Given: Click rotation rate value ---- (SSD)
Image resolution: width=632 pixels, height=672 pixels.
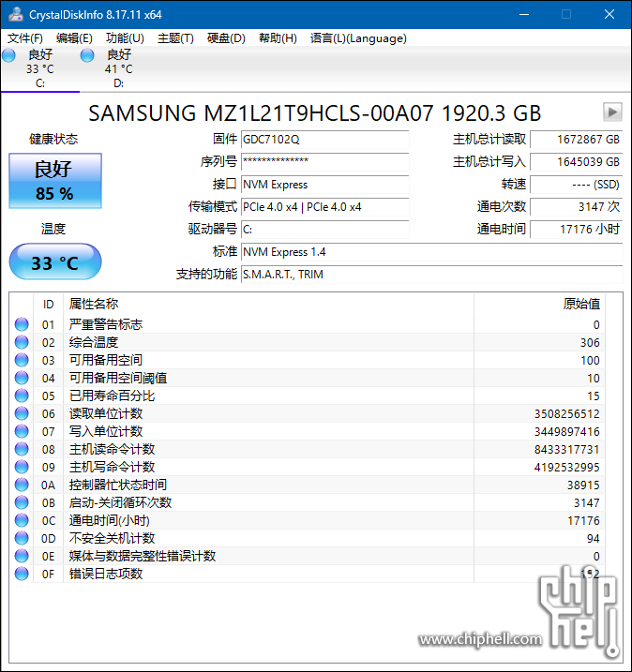Looking at the screenshot, I should pyautogui.click(x=577, y=185).
